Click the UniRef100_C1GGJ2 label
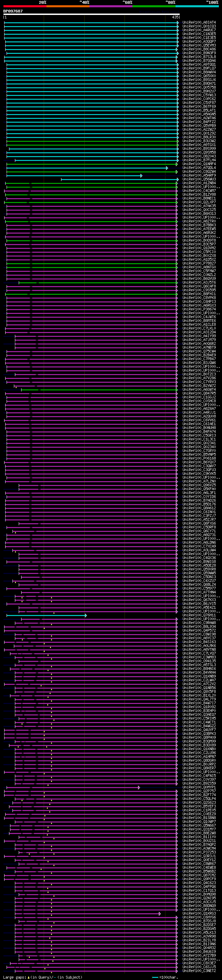The width and height of the screenshot is (222, 980). [199, 397]
